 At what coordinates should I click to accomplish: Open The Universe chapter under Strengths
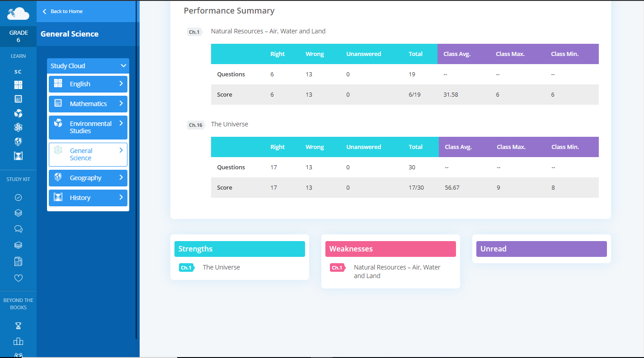click(221, 267)
